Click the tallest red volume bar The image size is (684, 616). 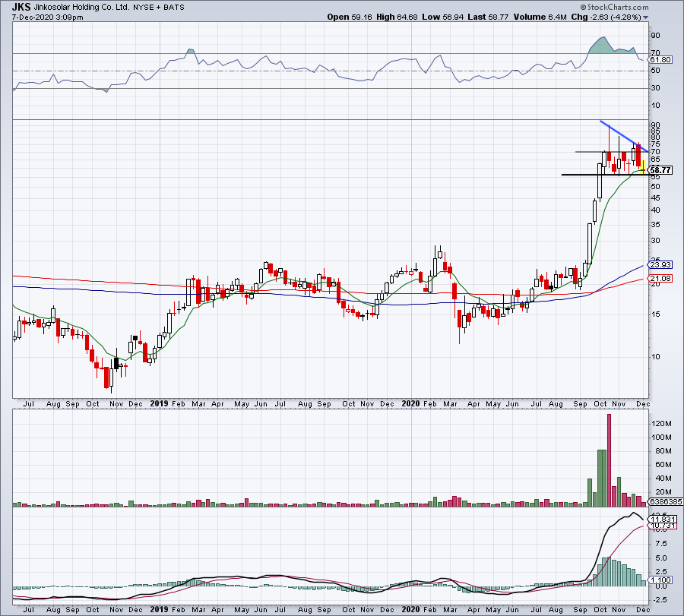(609, 460)
